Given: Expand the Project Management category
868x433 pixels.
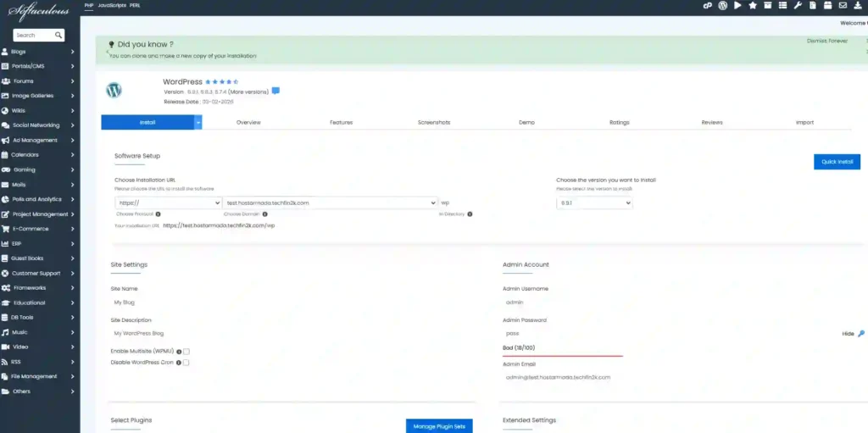Looking at the screenshot, I should point(38,214).
